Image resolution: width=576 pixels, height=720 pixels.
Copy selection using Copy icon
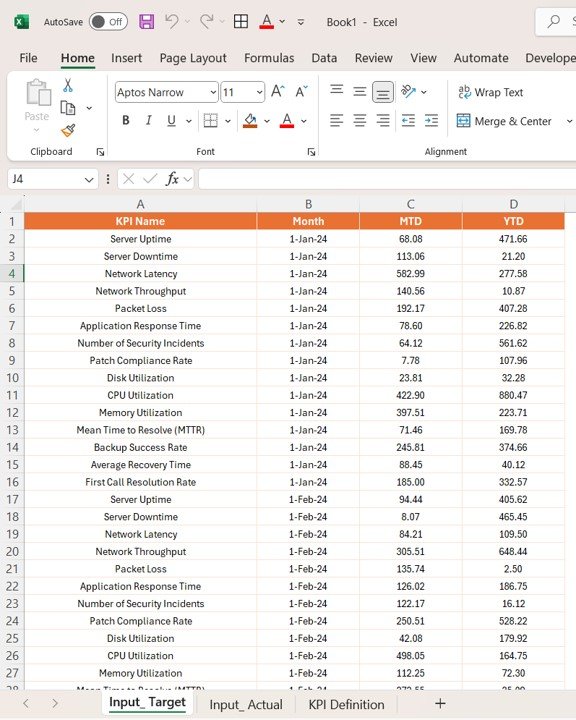pyautogui.click(x=68, y=108)
